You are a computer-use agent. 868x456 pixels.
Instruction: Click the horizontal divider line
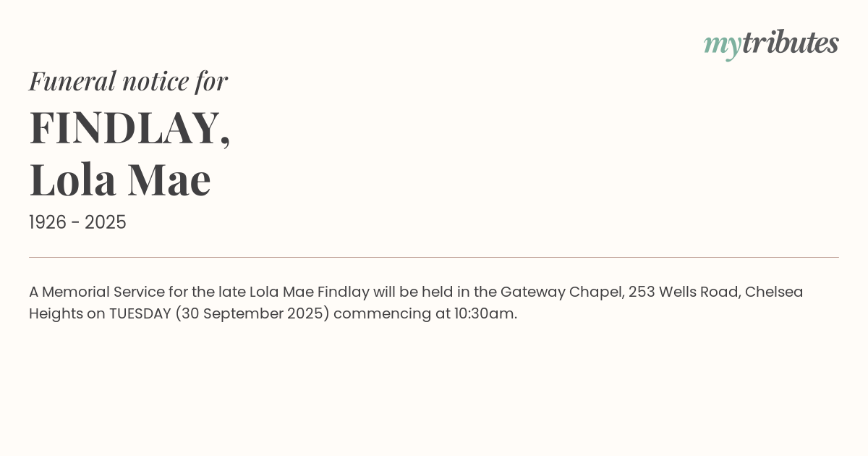click(434, 257)
